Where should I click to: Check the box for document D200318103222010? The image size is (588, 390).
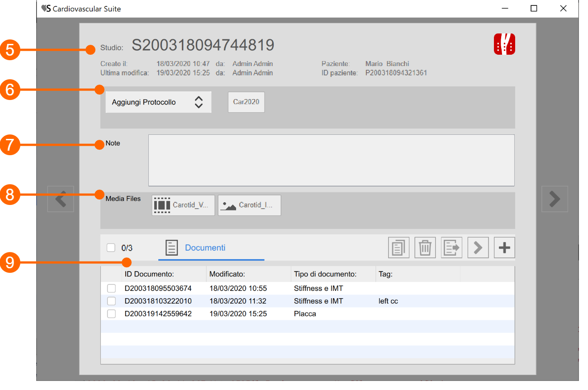pyautogui.click(x=111, y=301)
